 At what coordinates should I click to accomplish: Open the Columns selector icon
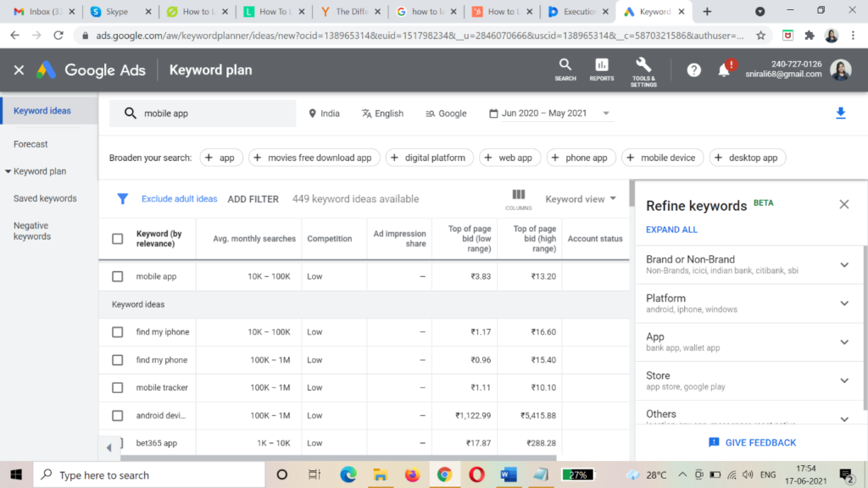point(518,199)
